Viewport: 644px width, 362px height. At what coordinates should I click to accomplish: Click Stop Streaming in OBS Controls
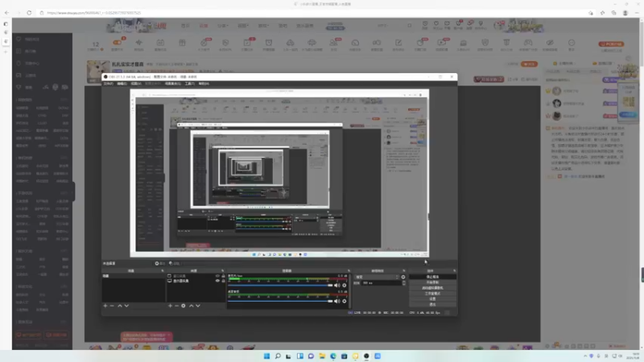coord(432,277)
